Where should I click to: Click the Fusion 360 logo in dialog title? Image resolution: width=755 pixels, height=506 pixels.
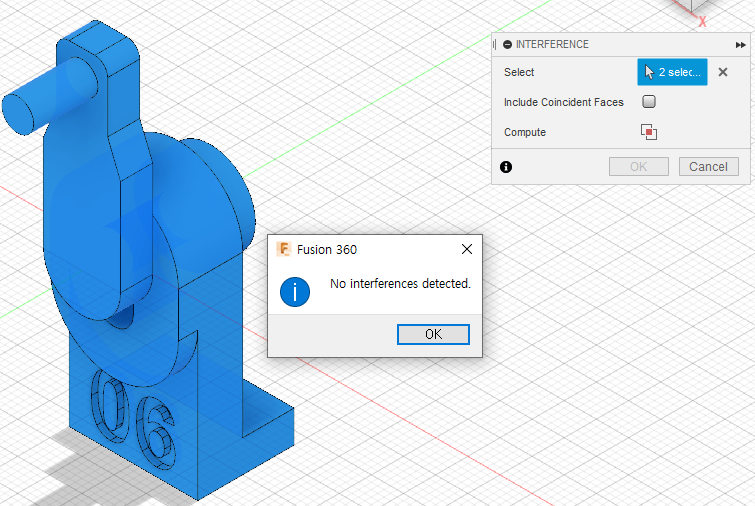point(284,249)
